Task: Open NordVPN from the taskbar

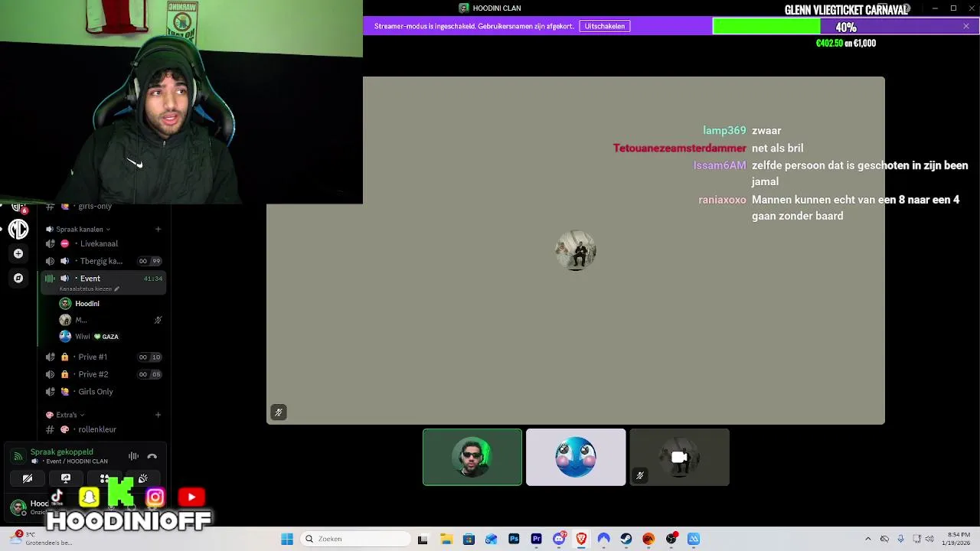Action: tap(603, 539)
